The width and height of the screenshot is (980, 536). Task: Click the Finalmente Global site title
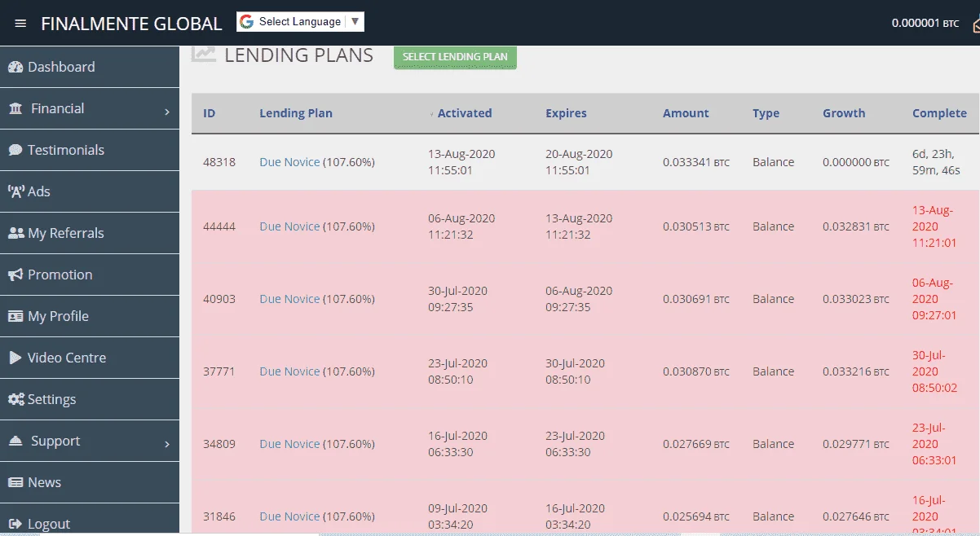click(x=131, y=24)
